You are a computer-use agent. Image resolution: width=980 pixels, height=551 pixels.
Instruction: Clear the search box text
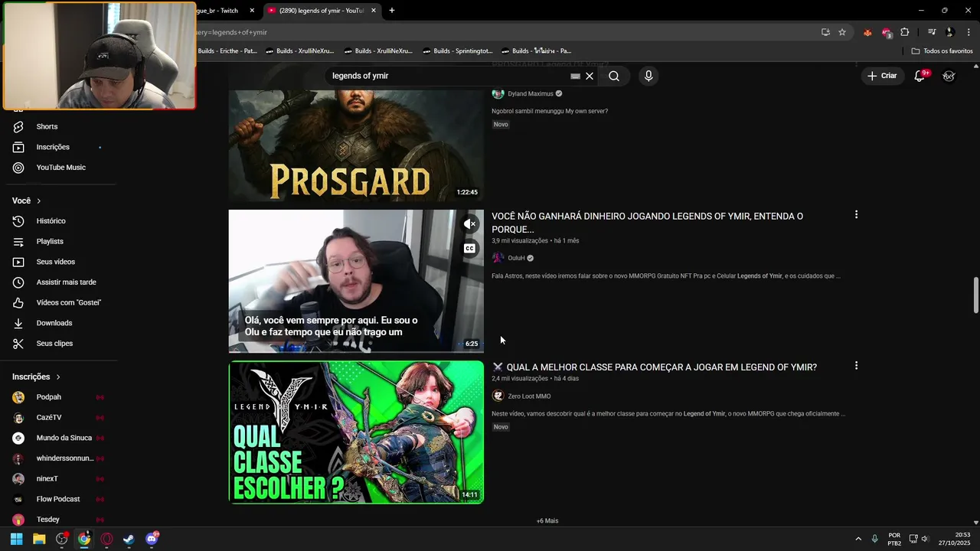(x=590, y=76)
